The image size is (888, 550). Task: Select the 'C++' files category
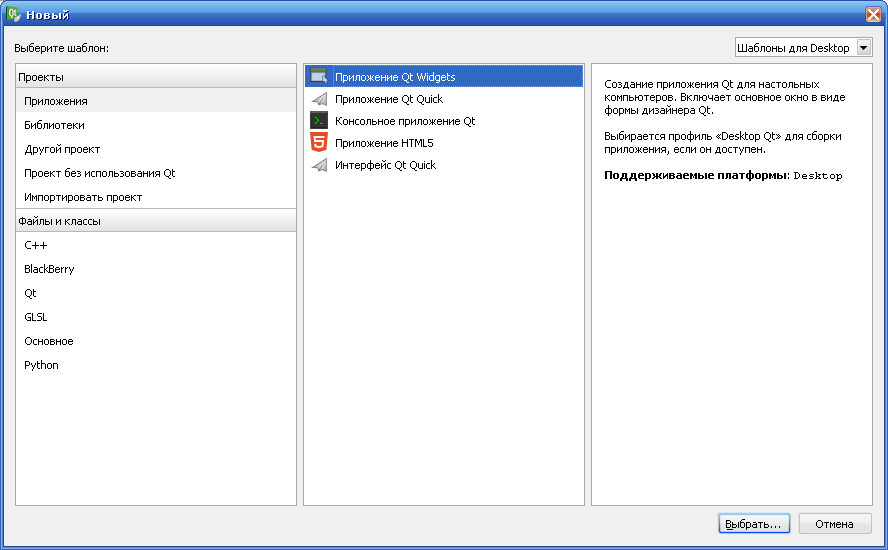pyautogui.click(x=156, y=245)
